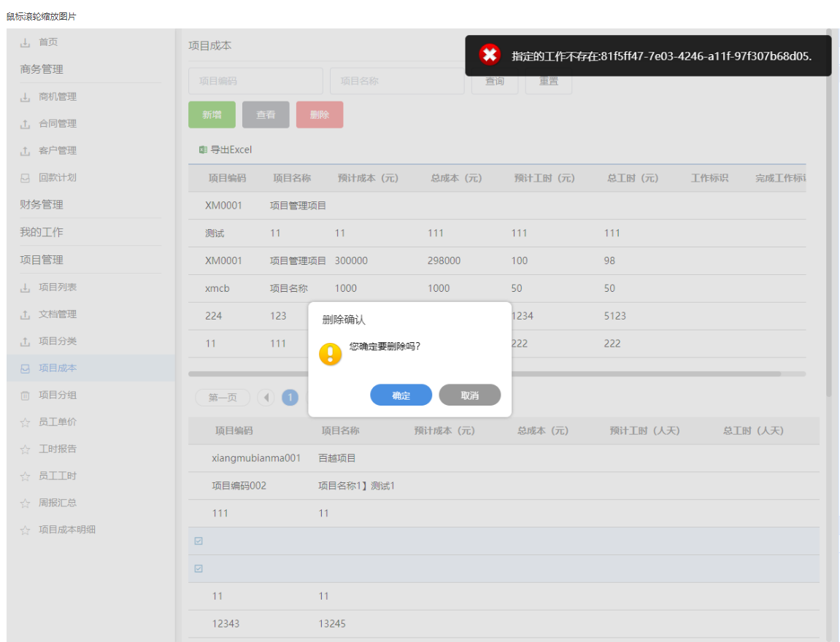Viewport: 840px width, 642px height.
Task: Open 首页 menu item
Action: tap(48, 42)
